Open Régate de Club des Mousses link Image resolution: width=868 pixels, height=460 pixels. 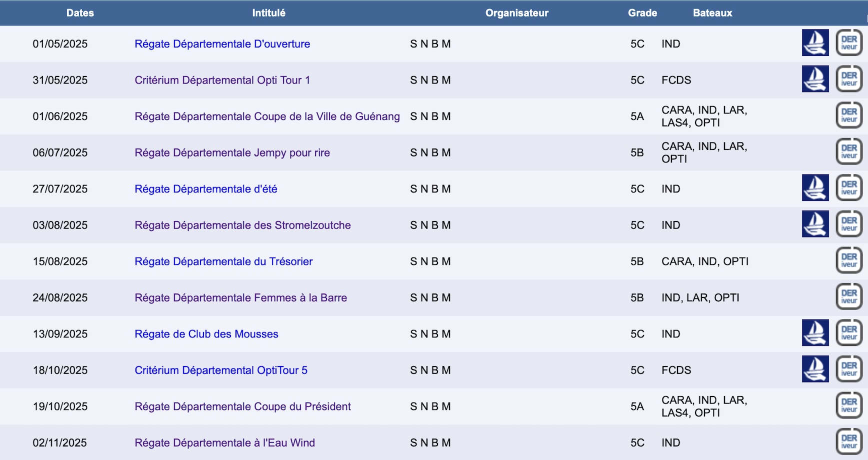206,334
